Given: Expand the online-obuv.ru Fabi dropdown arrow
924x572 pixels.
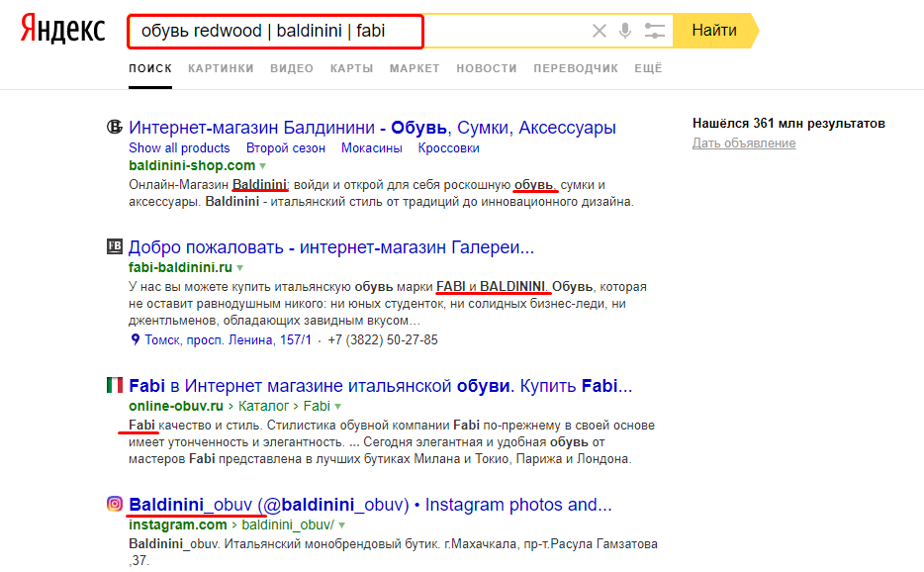Looking at the screenshot, I should 338,407.
